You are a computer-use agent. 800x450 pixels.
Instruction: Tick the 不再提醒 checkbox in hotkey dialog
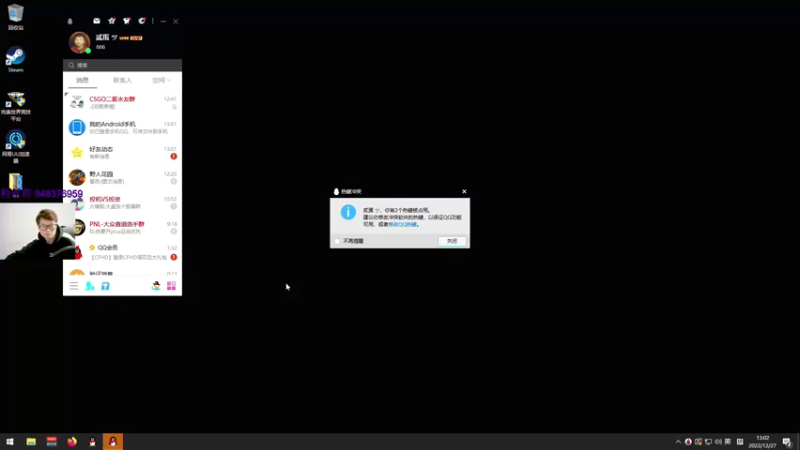337,241
